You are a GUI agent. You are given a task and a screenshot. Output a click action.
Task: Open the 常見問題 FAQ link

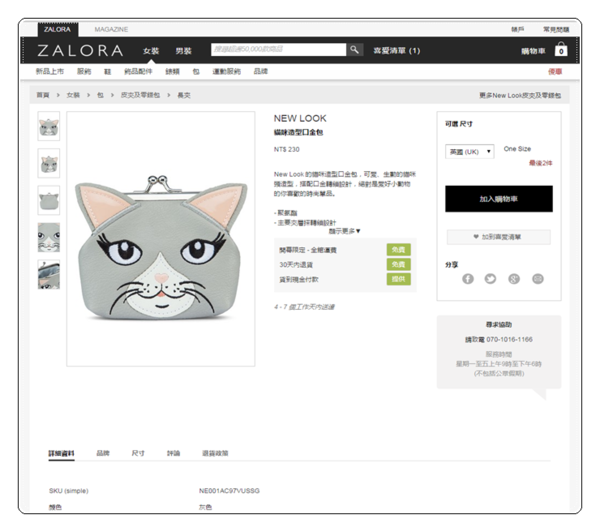(556, 29)
